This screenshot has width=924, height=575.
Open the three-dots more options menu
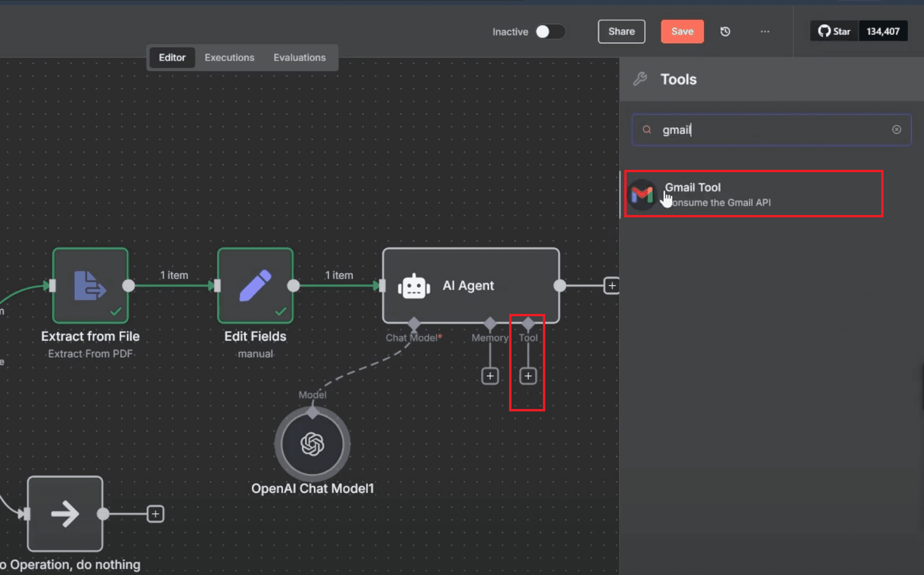click(x=765, y=31)
